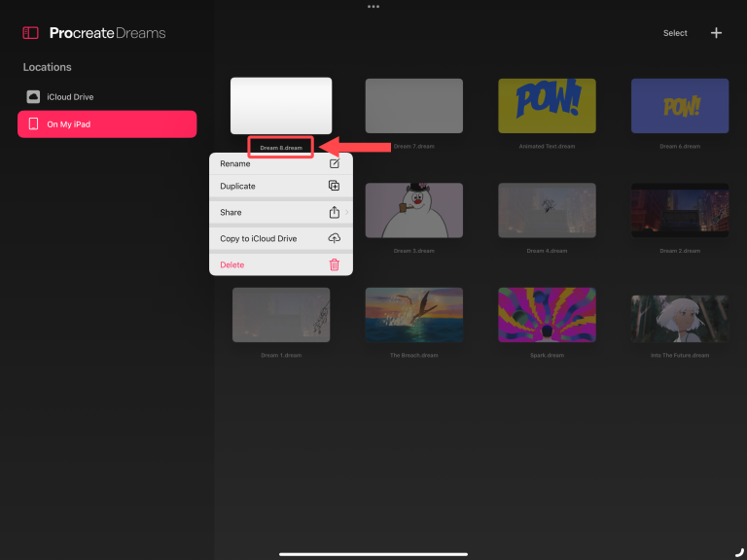Click the iPad device icon in sidebar

click(x=33, y=124)
